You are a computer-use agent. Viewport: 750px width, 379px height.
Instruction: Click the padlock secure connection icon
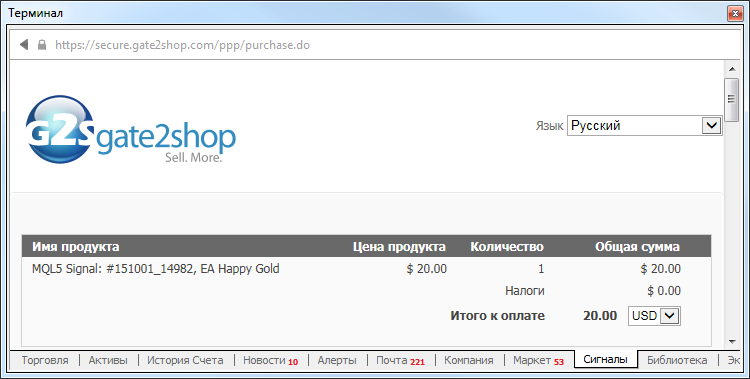42,45
